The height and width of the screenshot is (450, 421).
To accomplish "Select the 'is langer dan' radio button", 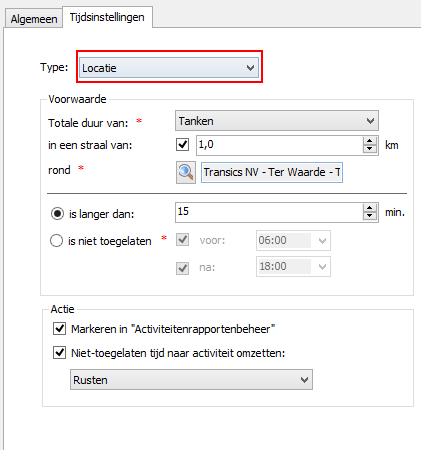I will pos(57,213).
